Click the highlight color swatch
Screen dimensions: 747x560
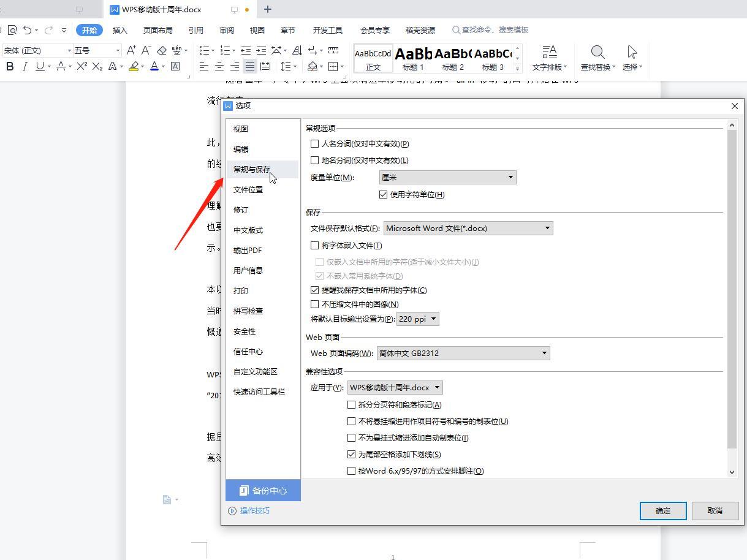coord(134,66)
